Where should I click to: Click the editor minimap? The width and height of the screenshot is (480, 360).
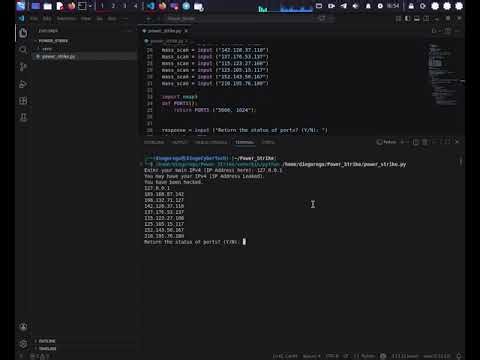445,75
